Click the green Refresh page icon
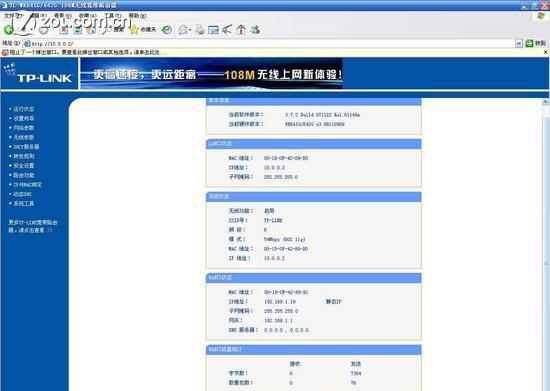 pos(78,30)
